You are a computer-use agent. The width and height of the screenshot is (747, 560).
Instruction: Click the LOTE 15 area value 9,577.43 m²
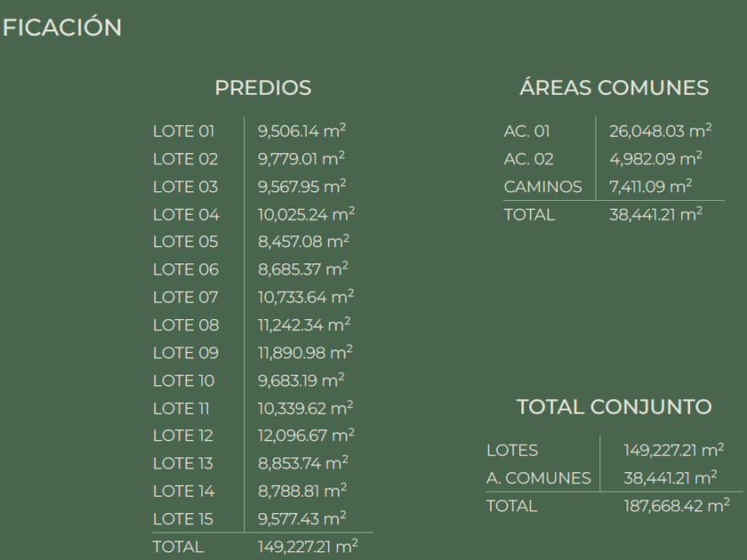point(301,518)
